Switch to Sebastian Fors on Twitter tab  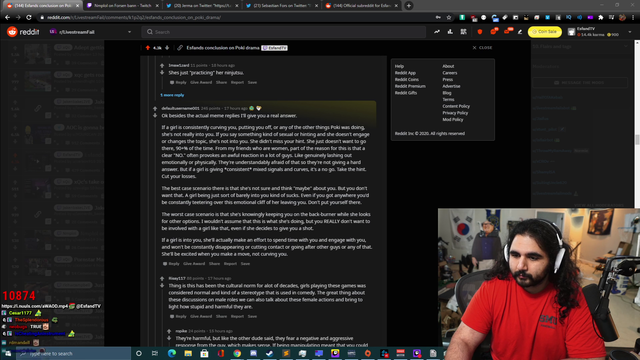pos(282,6)
